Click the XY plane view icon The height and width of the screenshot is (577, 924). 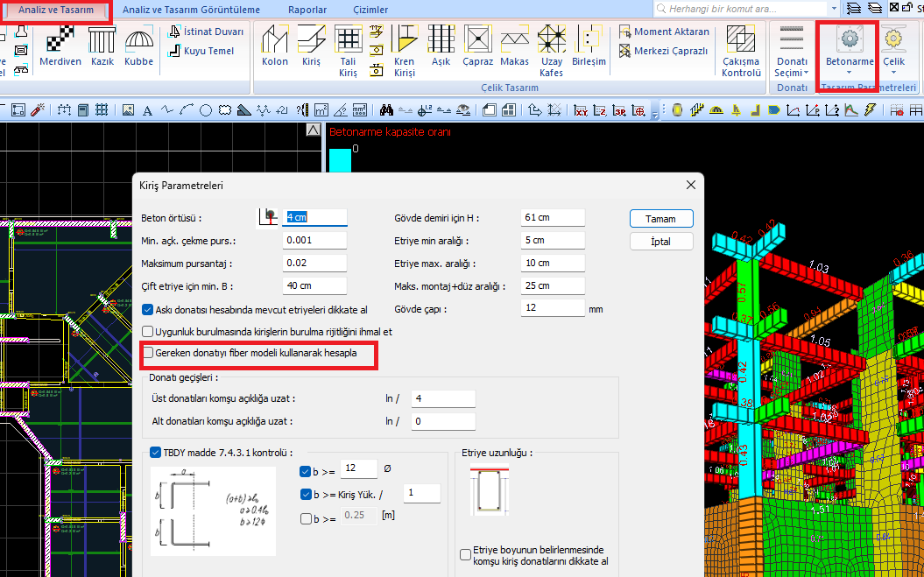(x=581, y=109)
